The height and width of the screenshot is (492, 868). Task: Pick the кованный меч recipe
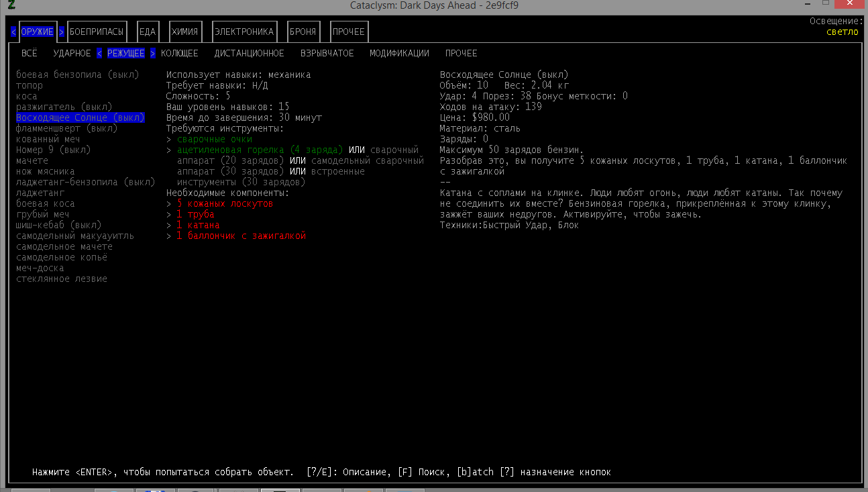coord(48,139)
